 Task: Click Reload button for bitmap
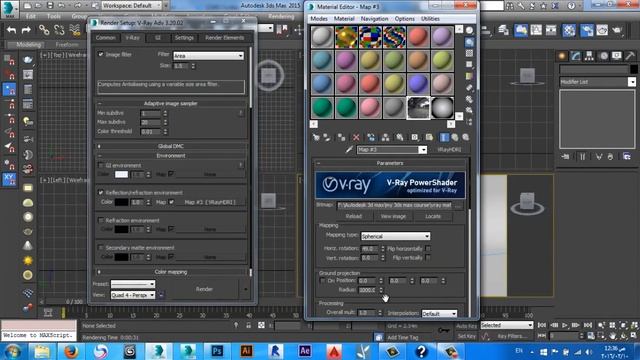tap(353, 216)
